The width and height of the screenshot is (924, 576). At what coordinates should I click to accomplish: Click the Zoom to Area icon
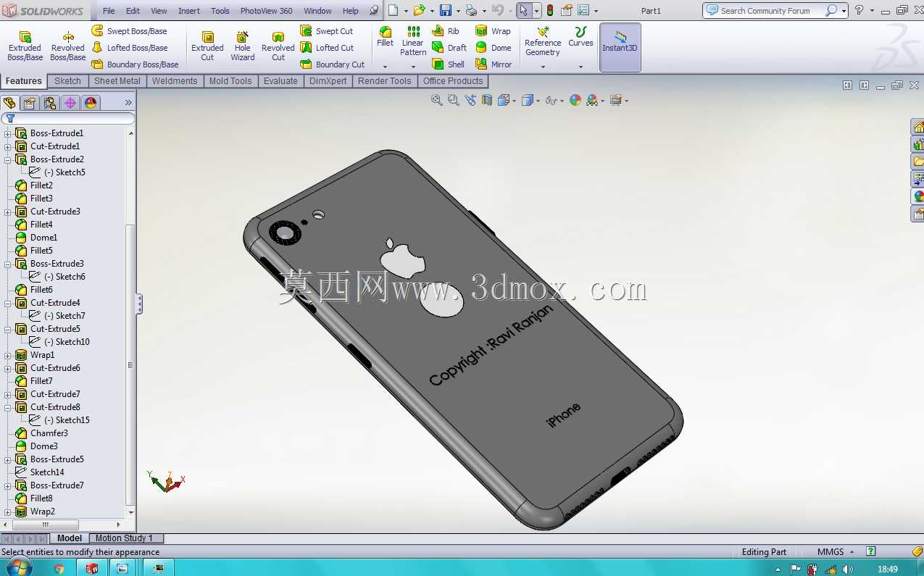[x=453, y=101]
